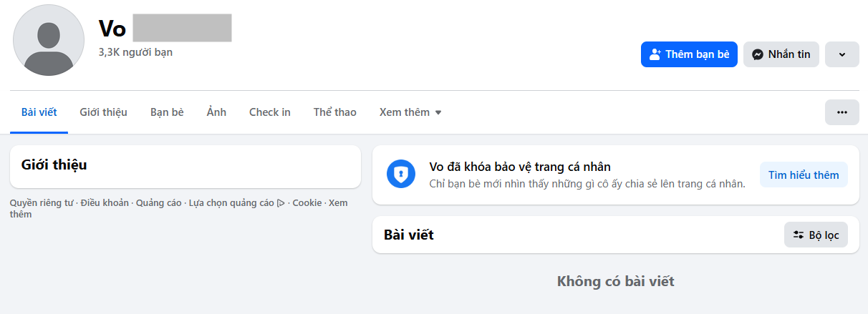
Task: Open the Check in tab
Action: pos(270,112)
